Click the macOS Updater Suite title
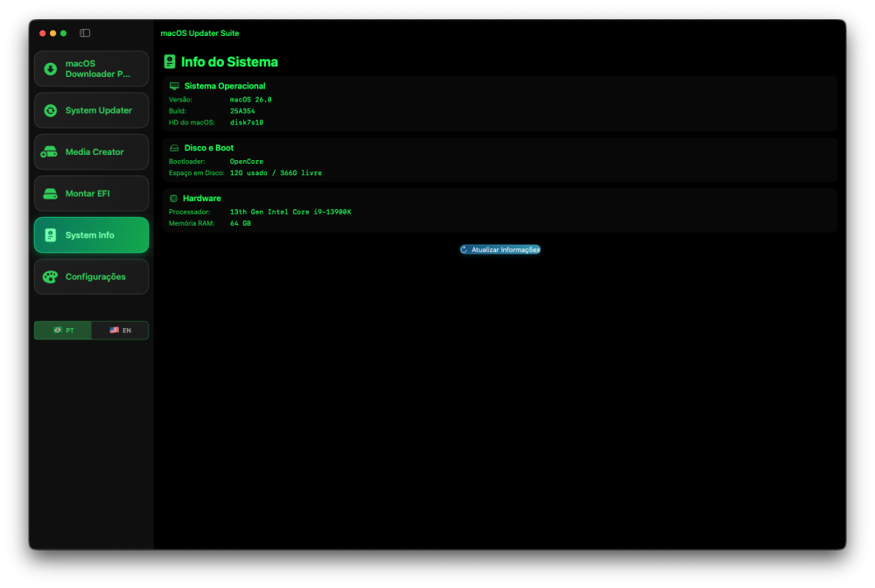The height and width of the screenshot is (588, 875). [199, 33]
